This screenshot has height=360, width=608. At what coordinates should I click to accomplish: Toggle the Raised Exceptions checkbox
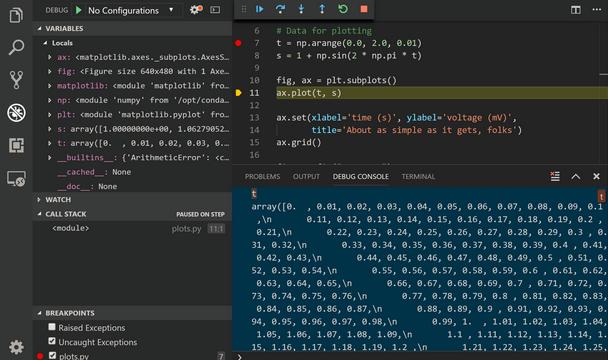pos(52,327)
